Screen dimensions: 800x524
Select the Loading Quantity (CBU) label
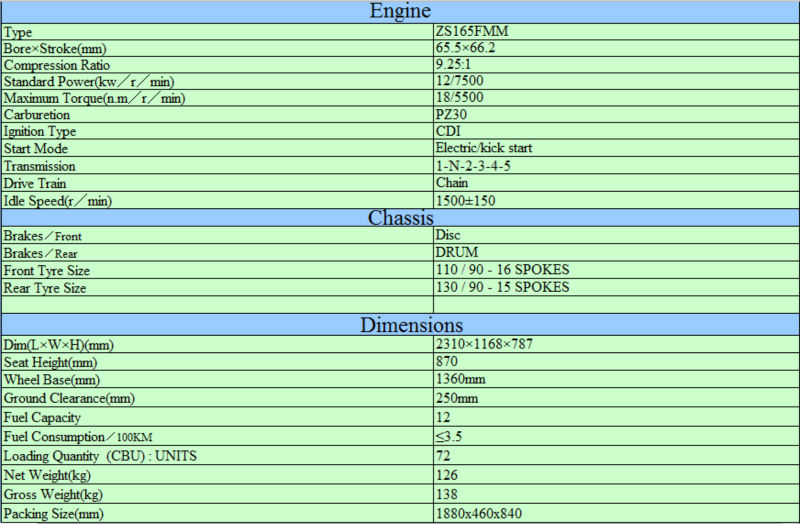[100, 456]
